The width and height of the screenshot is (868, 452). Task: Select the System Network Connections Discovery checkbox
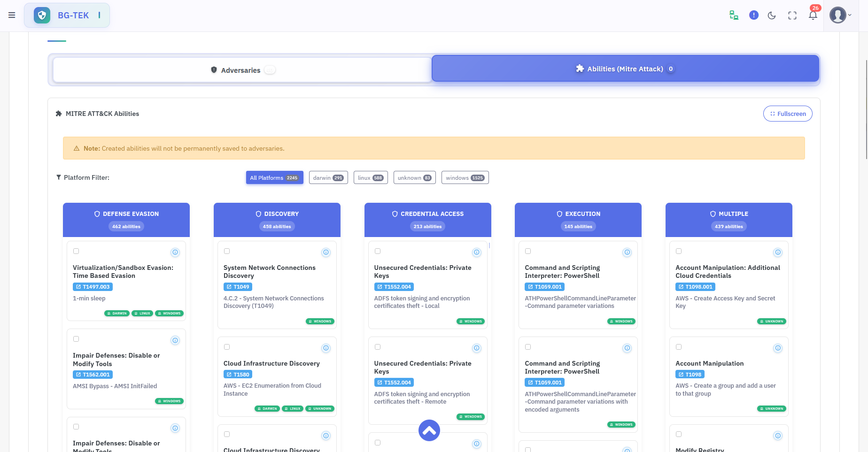227,251
